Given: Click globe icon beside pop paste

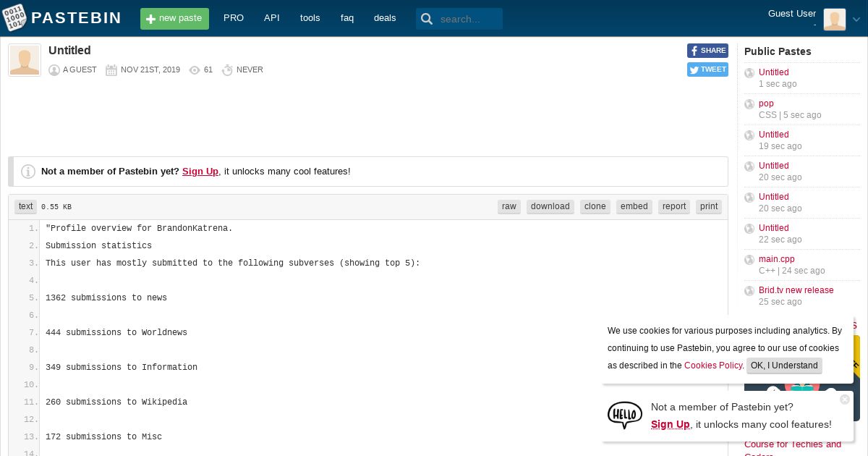Looking at the screenshot, I should coord(749,104).
